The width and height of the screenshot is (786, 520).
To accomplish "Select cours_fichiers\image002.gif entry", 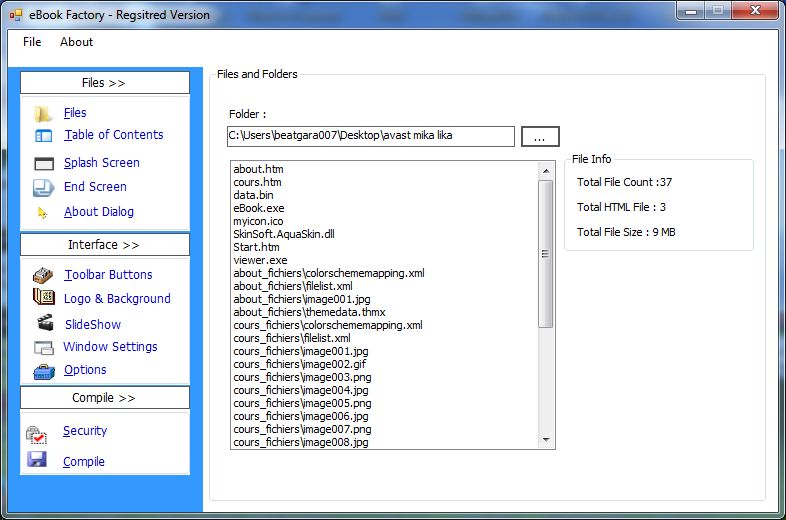I will (x=300, y=364).
